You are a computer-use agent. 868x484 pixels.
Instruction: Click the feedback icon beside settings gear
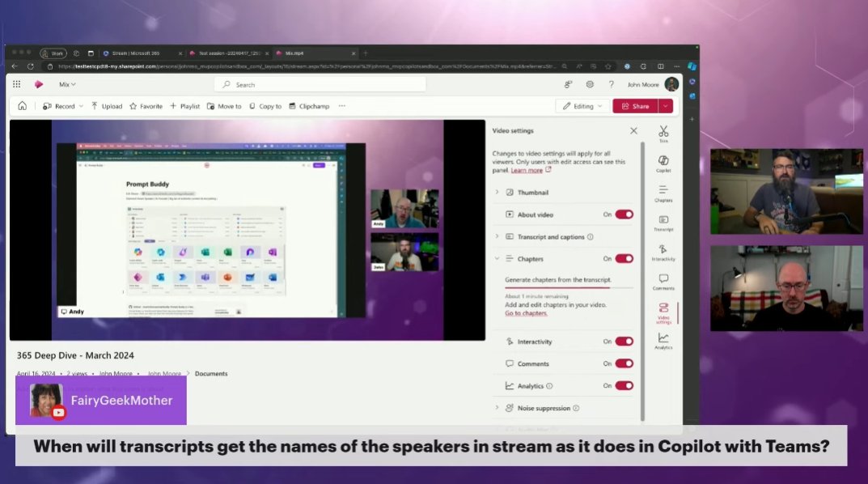[x=568, y=84]
